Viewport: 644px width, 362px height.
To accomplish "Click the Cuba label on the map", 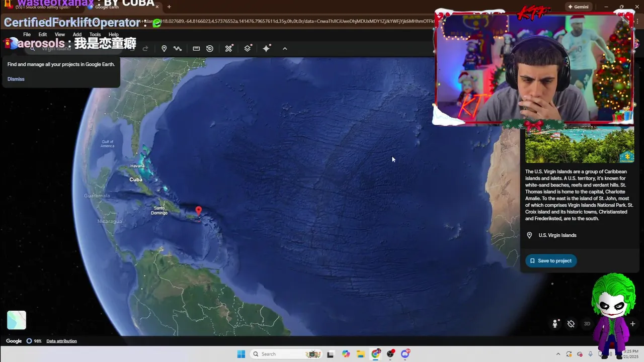I will pos(136,179).
